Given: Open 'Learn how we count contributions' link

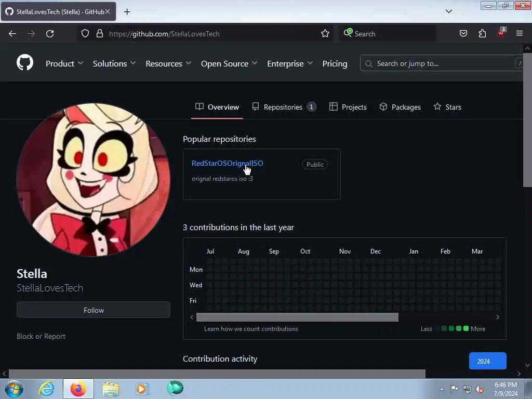Looking at the screenshot, I should (x=251, y=329).
